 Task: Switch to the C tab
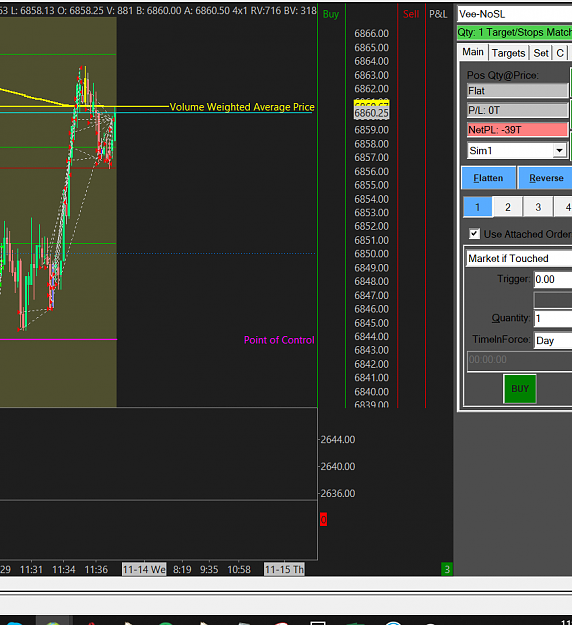coord(560,53)
